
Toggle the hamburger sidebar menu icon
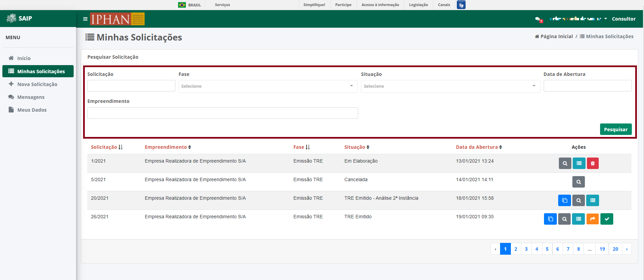click(85, 19)
